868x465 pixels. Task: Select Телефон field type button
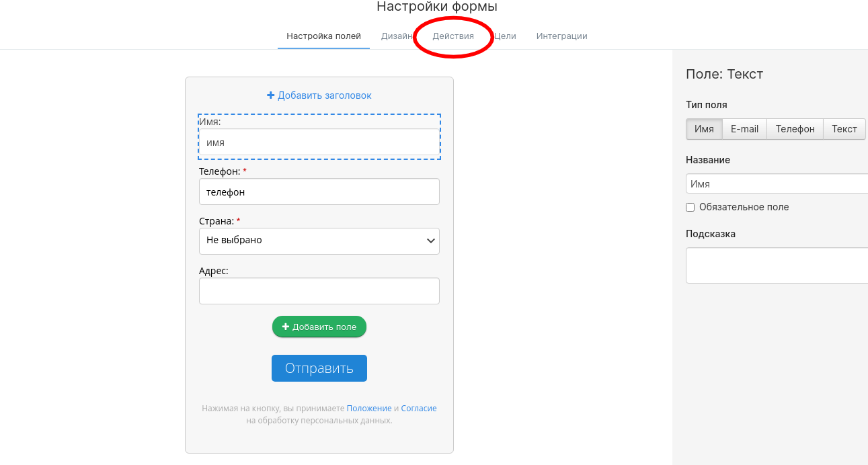tap(795, 129)
